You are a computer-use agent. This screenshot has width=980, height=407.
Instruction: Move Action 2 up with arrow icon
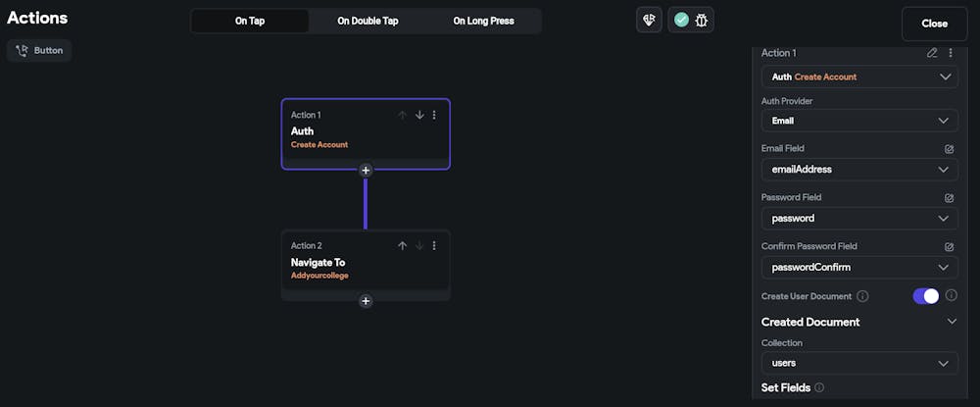pyautogui.click(x=402, y=246)
